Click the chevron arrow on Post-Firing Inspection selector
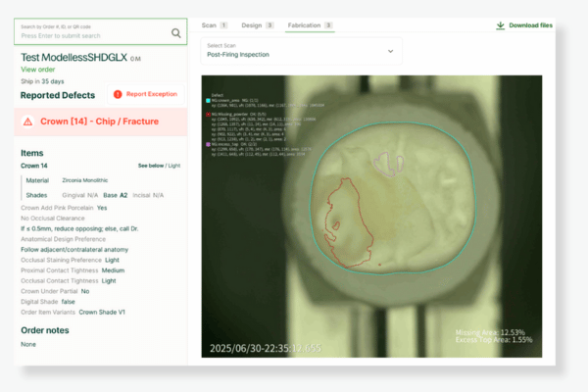 (390, 51)
